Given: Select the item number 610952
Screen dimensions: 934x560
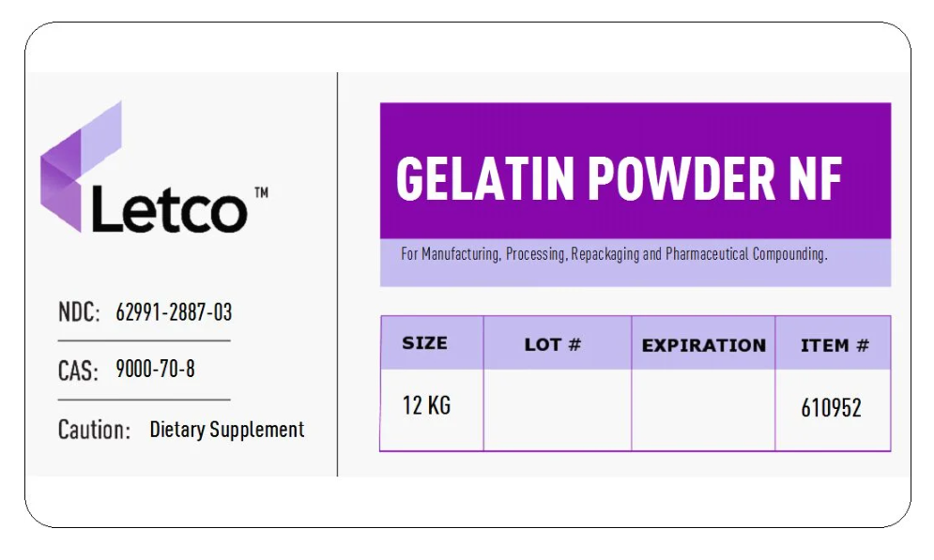Looking at the screenshot, I should pyautogui.click(x=831, y=408).
